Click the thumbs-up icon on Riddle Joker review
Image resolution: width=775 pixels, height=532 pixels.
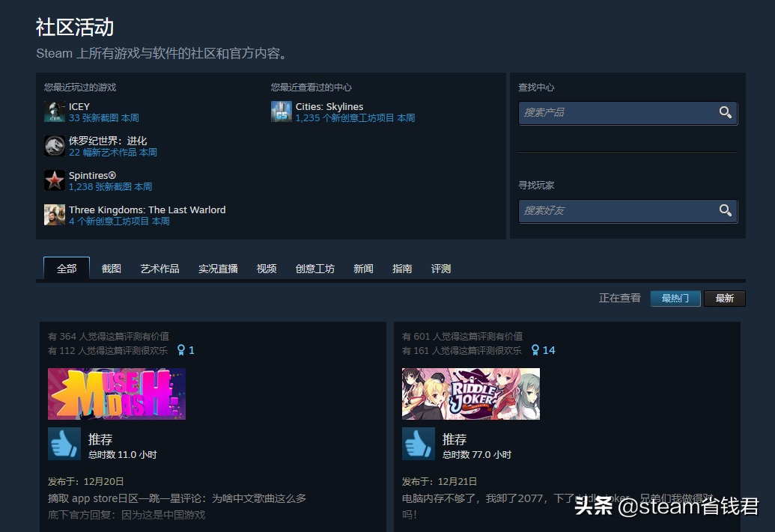click(x=419, y=444)
